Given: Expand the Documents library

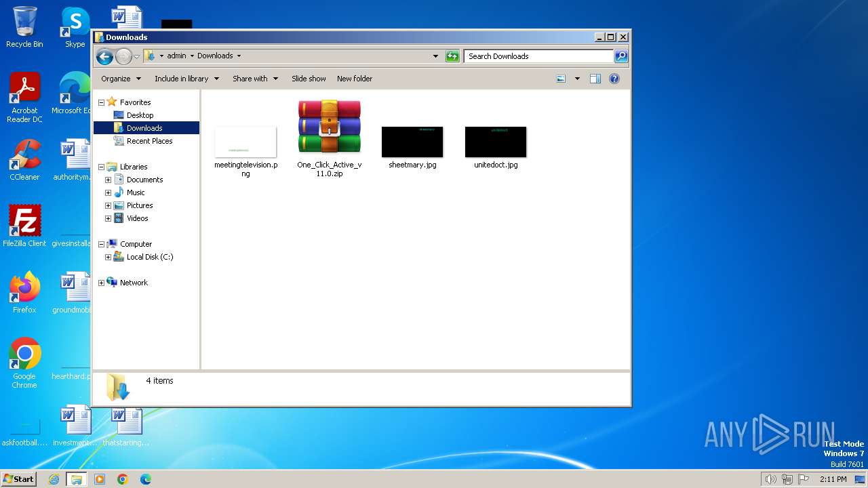Looking at the screenshot, I should 108,180.
